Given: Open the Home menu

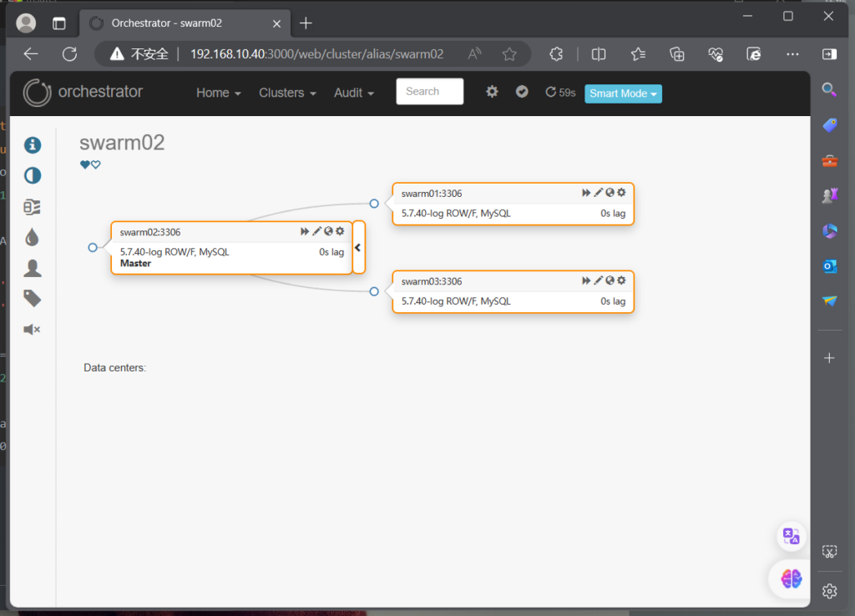Looking at the screenshot, I should coord(218,93).
